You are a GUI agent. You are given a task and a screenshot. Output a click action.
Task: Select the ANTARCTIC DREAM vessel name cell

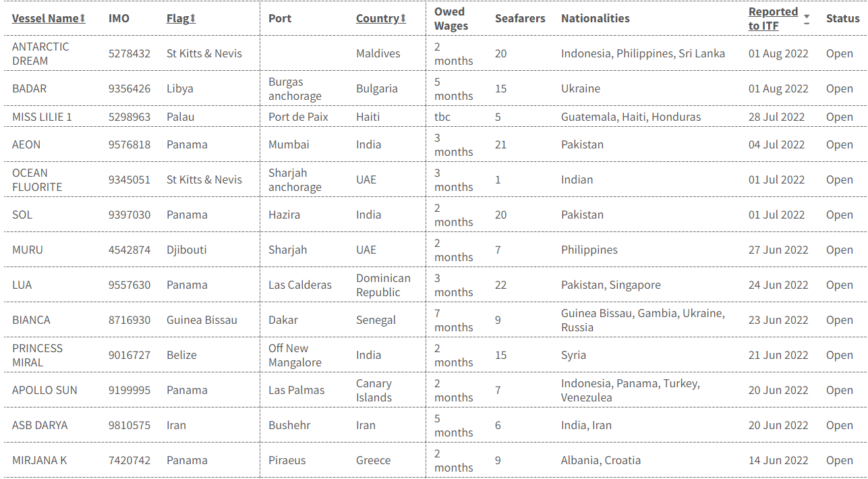[40, 53]
